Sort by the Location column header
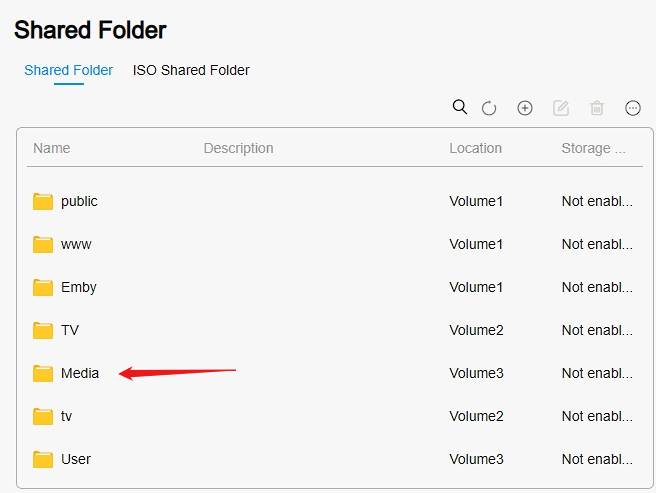 point(475,148)
